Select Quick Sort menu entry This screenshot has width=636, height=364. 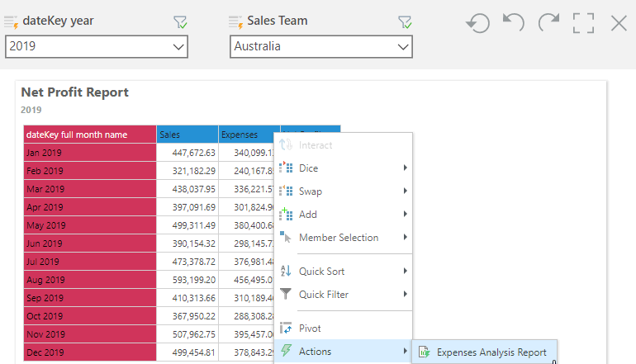343,271
